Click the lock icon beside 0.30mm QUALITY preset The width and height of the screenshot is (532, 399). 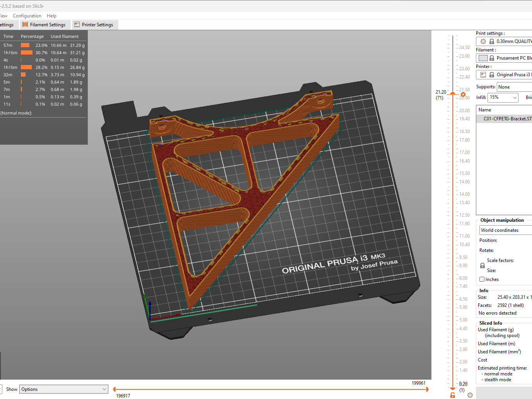click(x=492, y=41)
